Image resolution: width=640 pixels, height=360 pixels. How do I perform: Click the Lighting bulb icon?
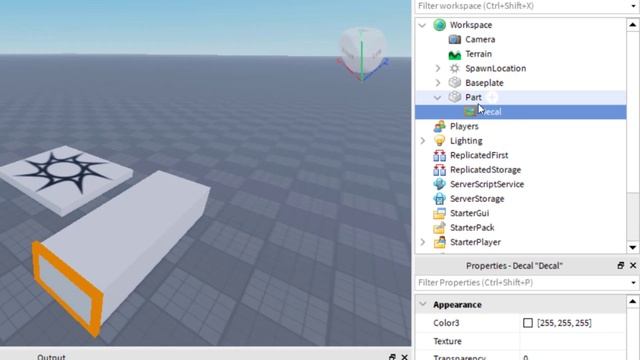click(x=440, y=141)
